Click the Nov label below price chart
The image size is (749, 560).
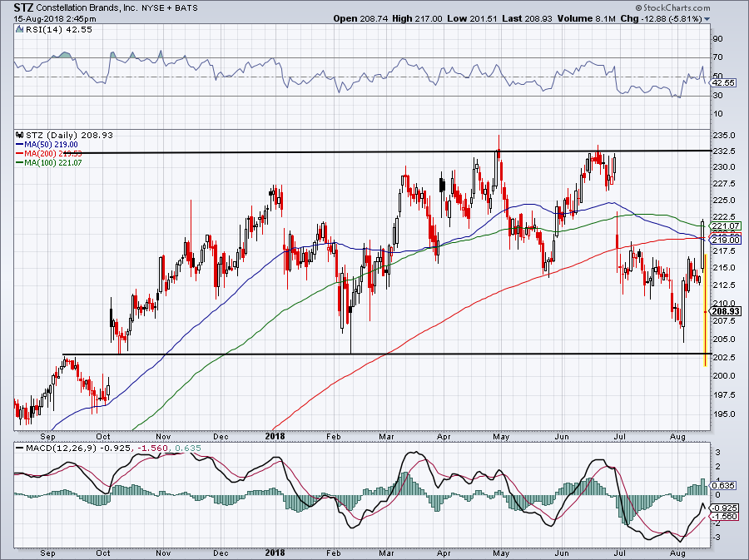click(163, 436)
